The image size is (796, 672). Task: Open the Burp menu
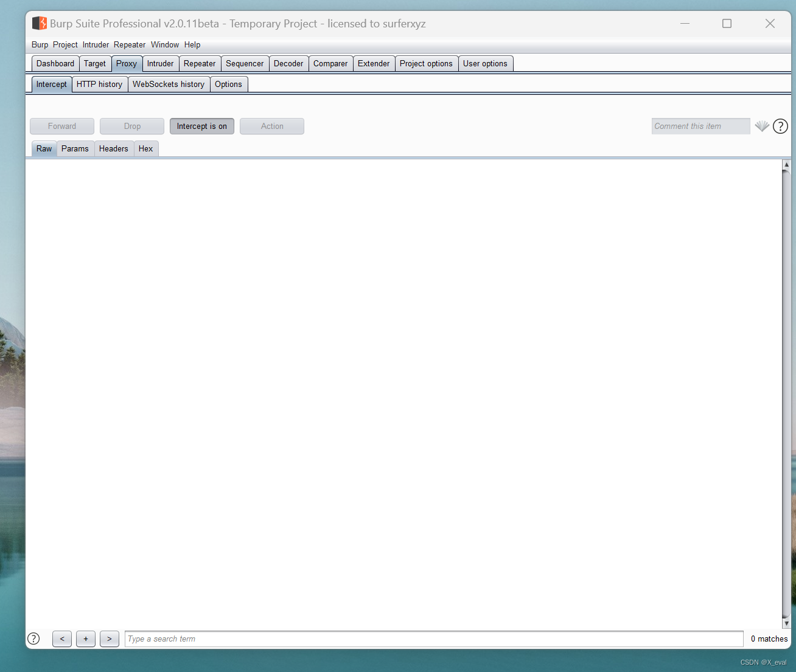40,44
